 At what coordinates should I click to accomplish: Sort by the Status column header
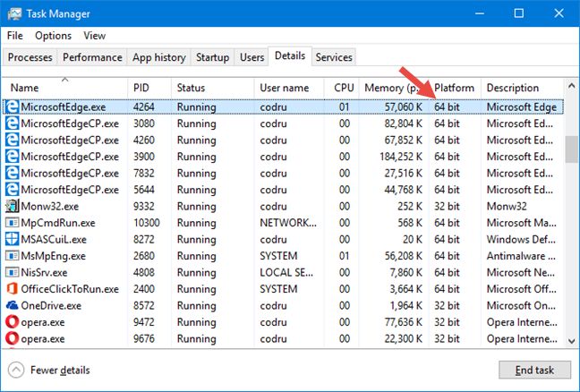tap(213, 88)
